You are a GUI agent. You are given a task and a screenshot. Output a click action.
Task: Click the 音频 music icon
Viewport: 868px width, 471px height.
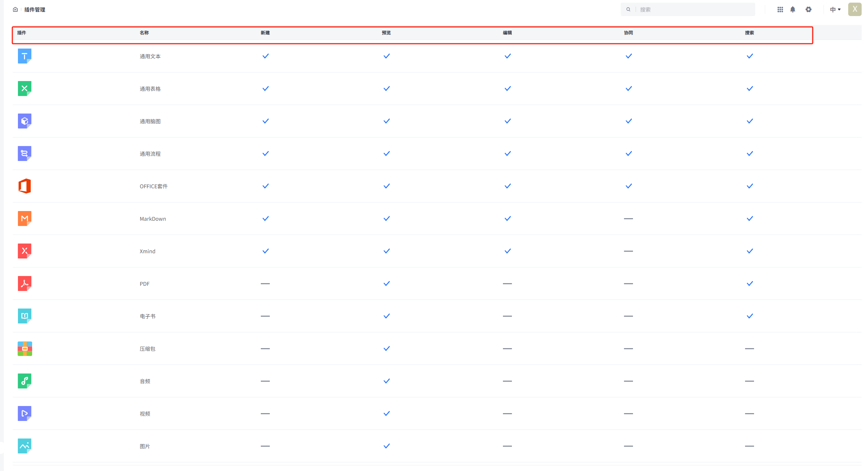(25, 381)
